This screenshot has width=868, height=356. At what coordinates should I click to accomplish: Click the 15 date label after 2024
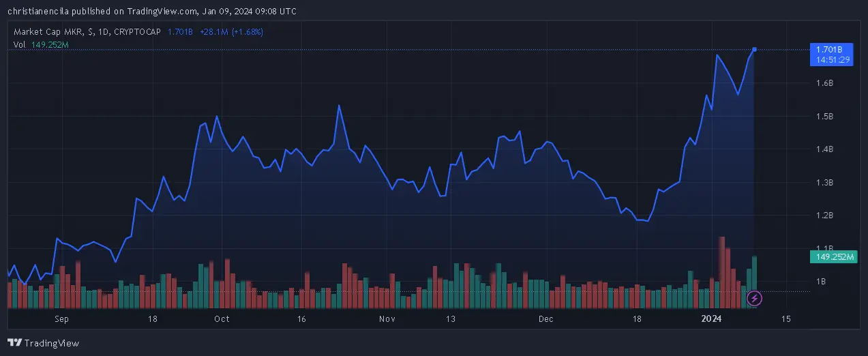click(x=785, y=318)
